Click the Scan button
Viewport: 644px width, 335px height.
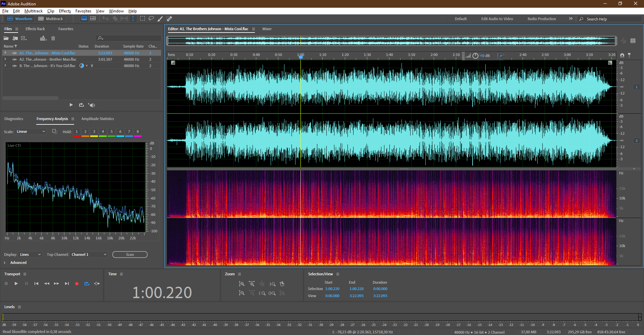[x=130, y=255]
